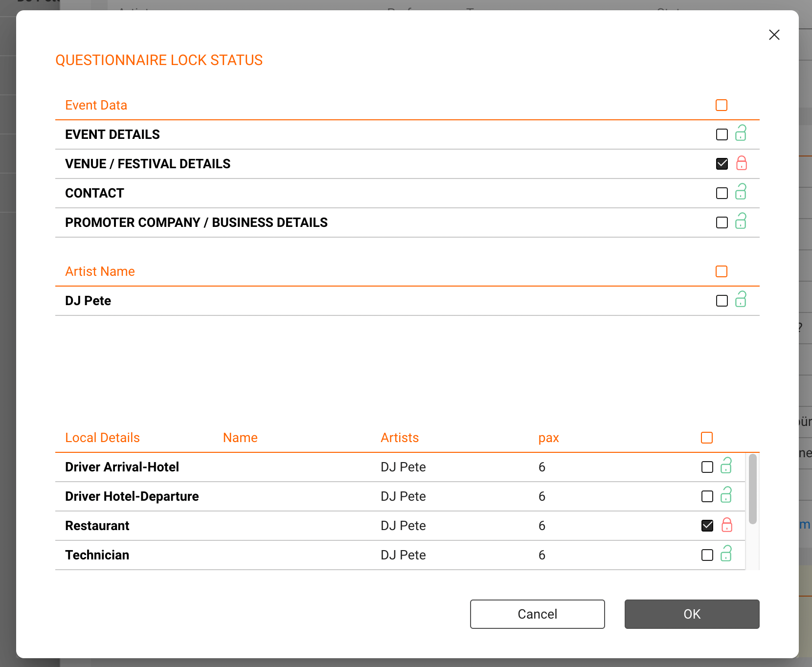The width and height of the screenshot is (812, 667).
Task: Enable the Technician row checkbox
Action: 707,555
